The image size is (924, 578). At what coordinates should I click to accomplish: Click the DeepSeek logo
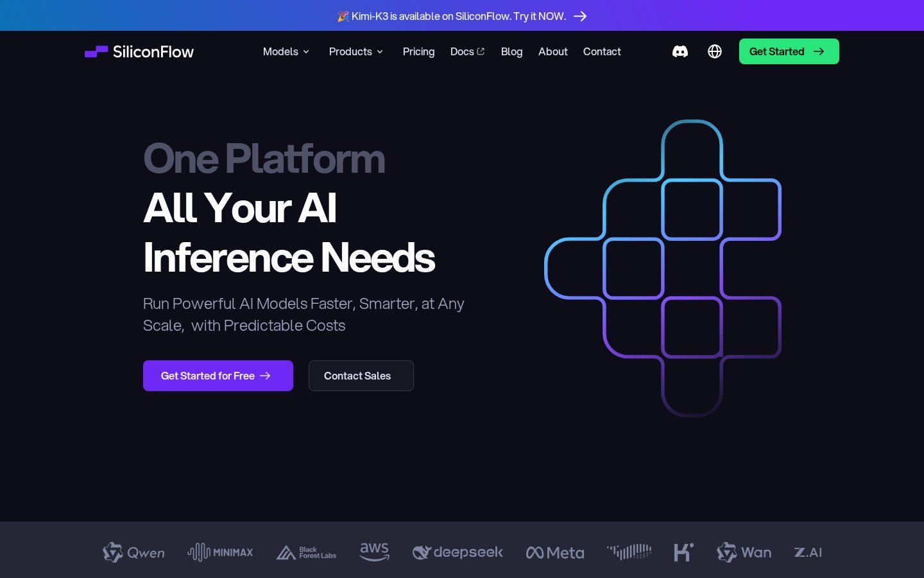point(458,552)
